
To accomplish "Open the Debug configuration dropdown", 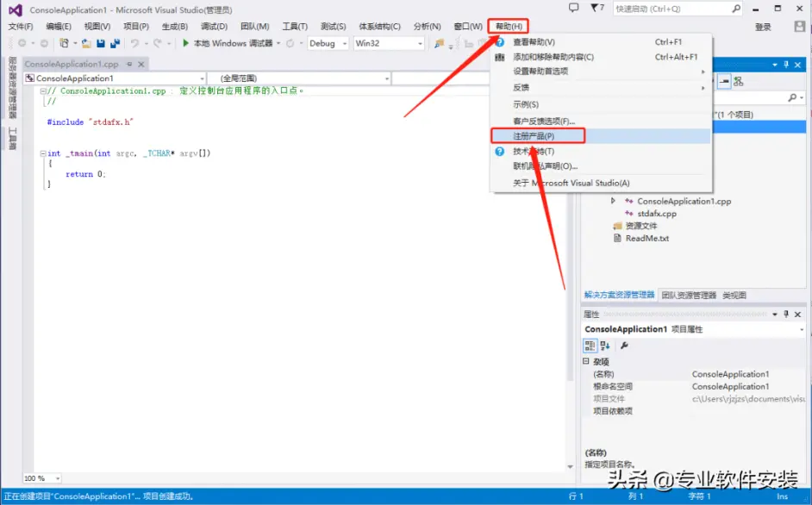I will [345, 43].
